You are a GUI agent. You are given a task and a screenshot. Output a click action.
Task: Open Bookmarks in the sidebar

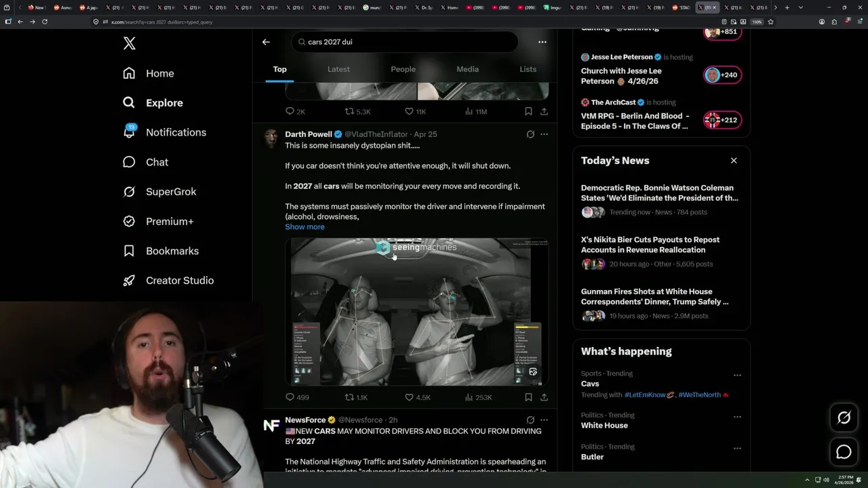[x=161, y=251]
